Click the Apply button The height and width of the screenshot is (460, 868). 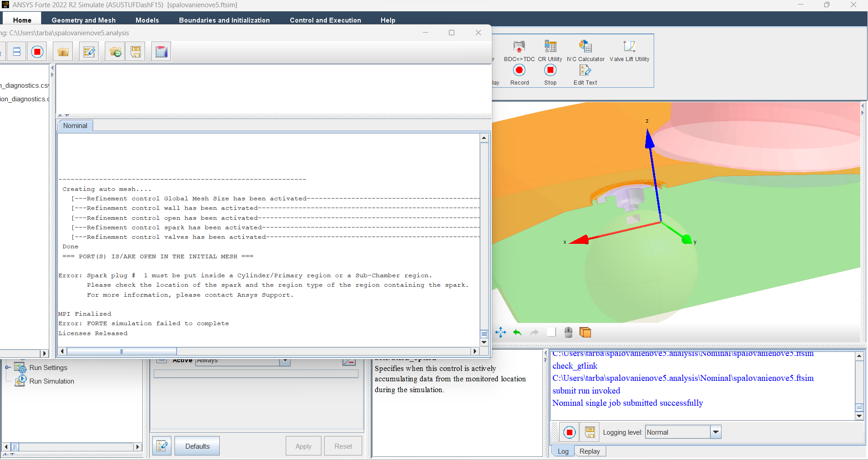(x=303, y=446)
